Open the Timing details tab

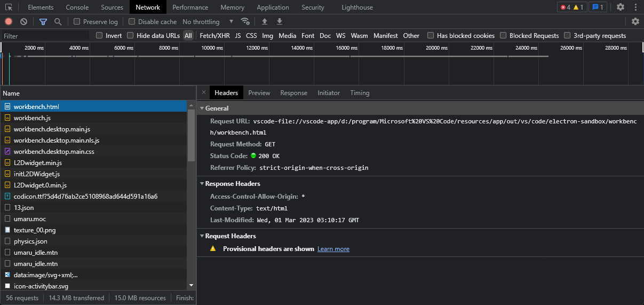[360, 93]
